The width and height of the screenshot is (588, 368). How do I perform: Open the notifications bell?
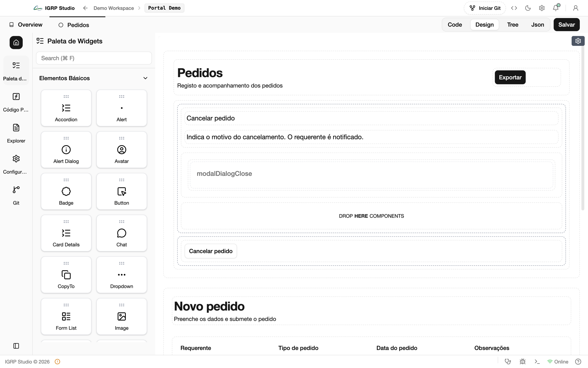click(x=556, y=8)
